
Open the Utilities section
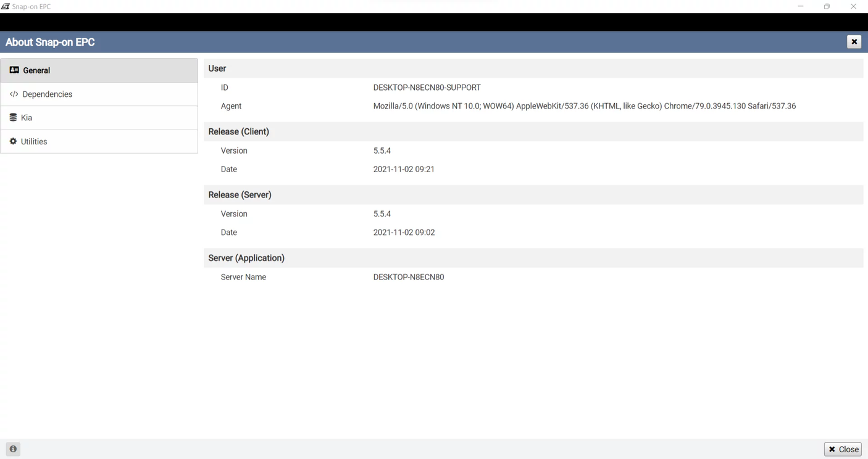click(x=35, y=141)
